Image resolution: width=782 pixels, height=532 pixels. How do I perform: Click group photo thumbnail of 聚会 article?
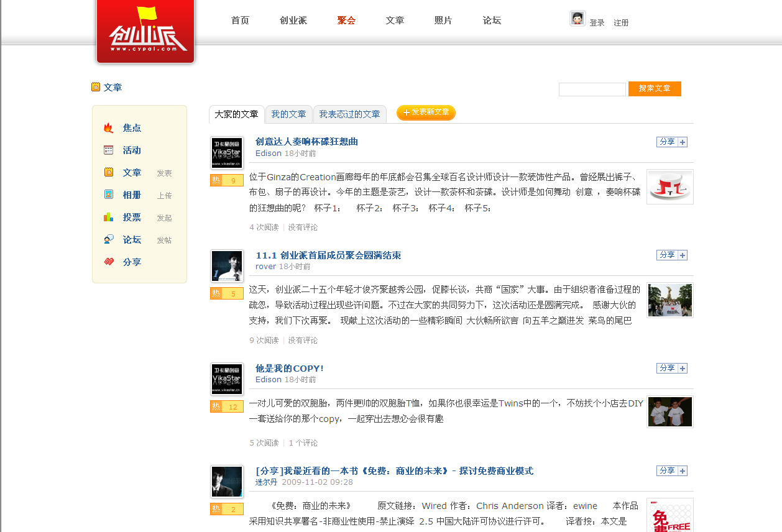click(x=670, y=300)
